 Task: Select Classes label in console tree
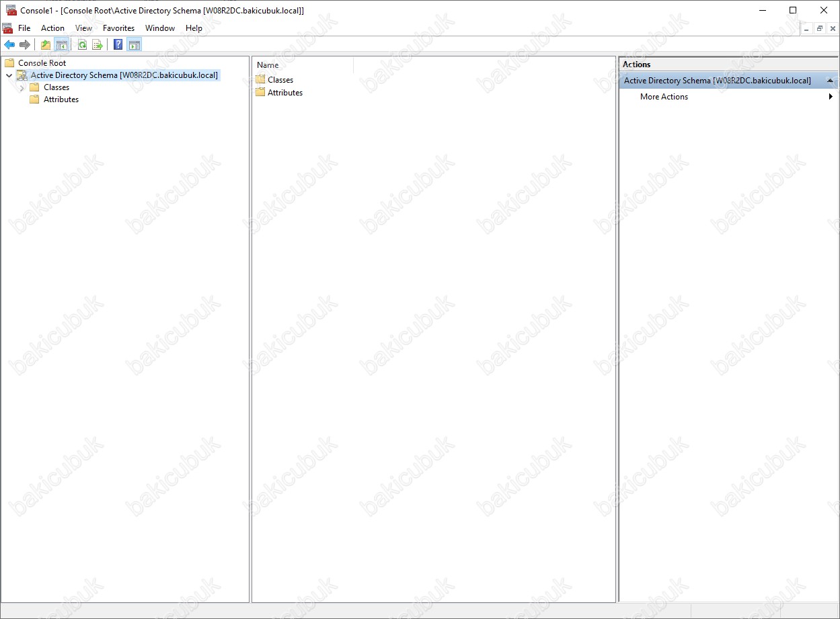[56, 87]
